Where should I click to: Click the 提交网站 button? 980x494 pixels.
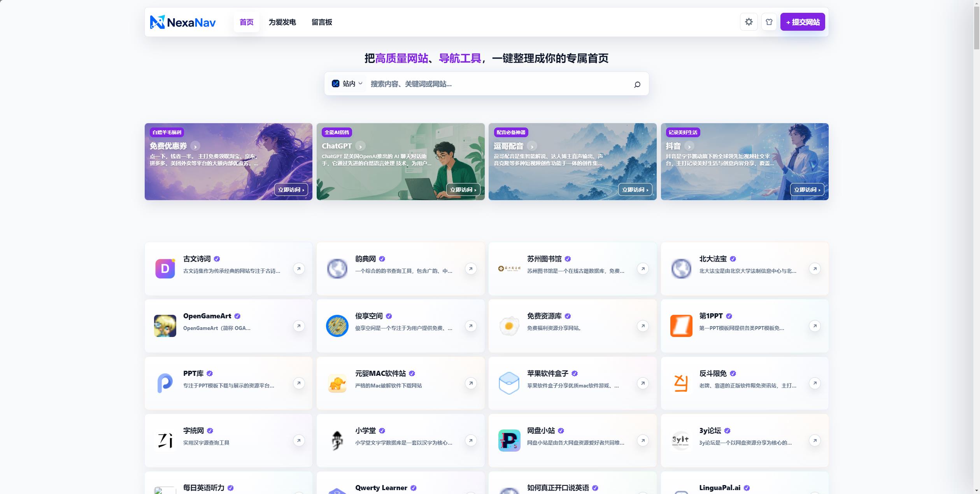(x=803, y=22)
